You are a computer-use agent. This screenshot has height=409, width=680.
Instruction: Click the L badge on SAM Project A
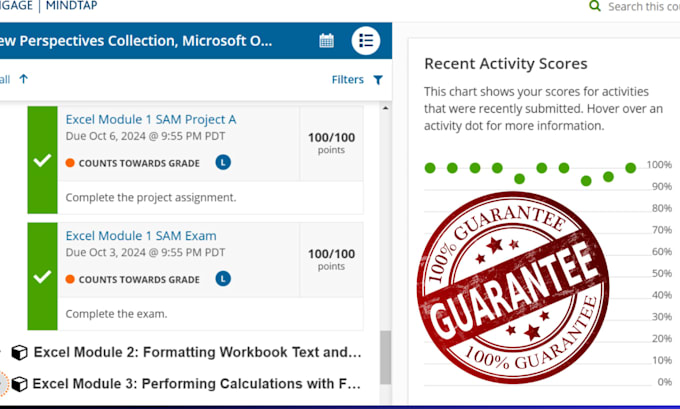223,163
